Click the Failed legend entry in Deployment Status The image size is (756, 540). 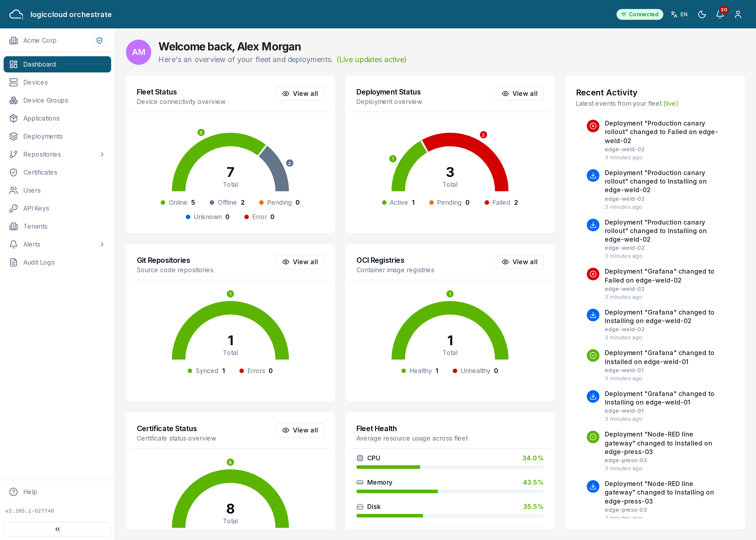(x=501, y=202)
